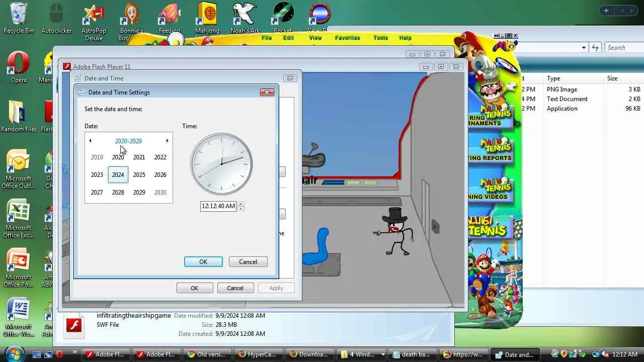Click OK in Date and Time Settings
644x362 pixels.
(203, 261)
